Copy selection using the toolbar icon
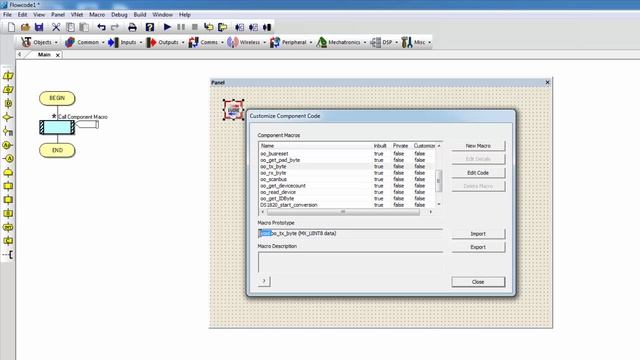The image size is (640, 360). point(70,27)
